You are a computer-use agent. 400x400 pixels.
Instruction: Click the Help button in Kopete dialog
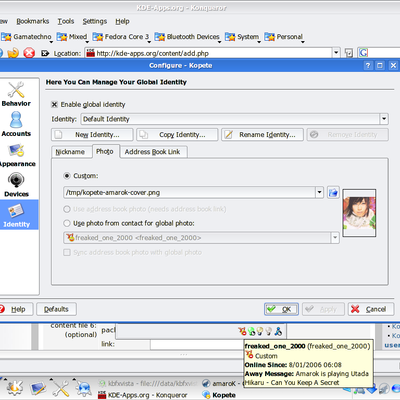[x=16, y=309]
